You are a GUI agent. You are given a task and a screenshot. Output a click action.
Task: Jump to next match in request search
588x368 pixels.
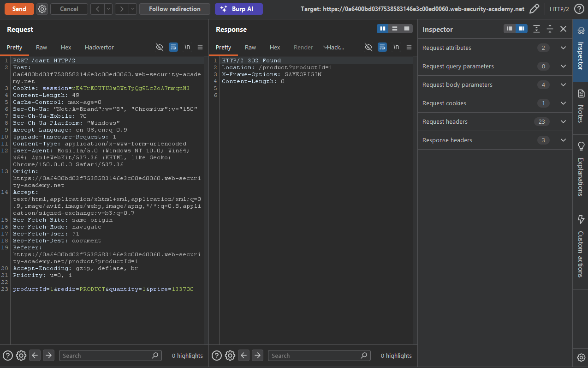click(x=49, y=356)
